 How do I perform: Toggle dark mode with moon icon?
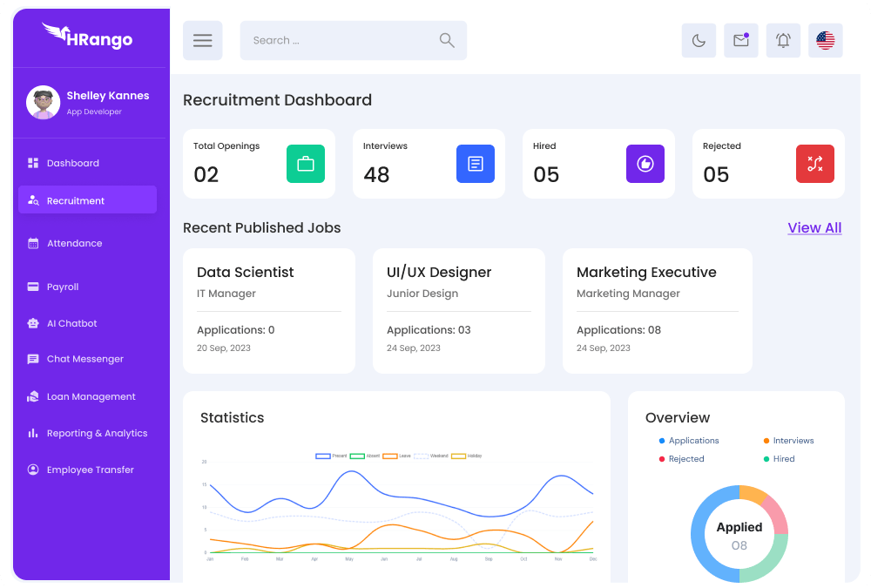699,41
